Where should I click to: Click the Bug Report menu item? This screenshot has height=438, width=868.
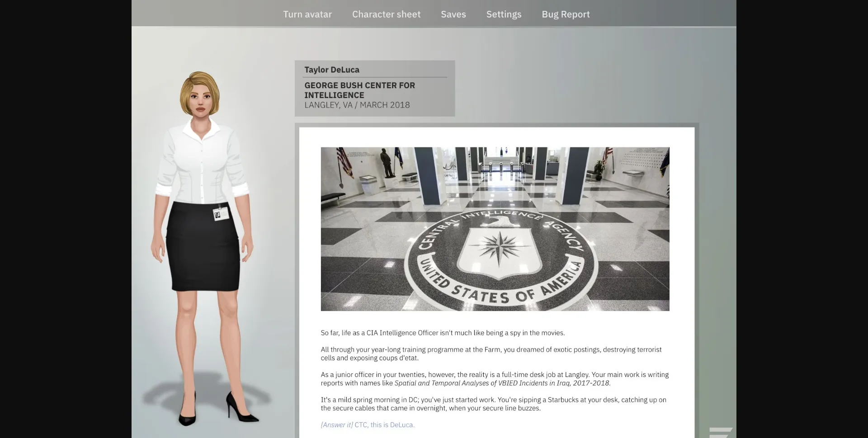pos(565,14)
